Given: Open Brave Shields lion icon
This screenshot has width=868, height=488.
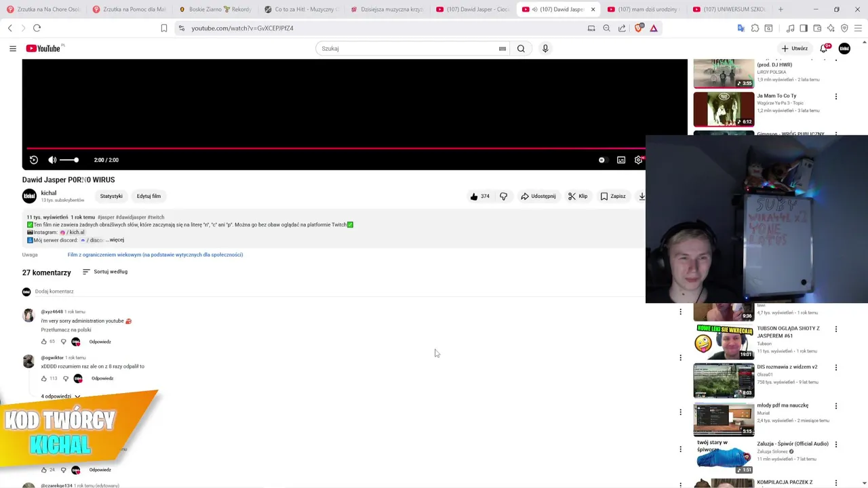Looking at the screenshot, I should pyautogui.click(x=638, y=28).
